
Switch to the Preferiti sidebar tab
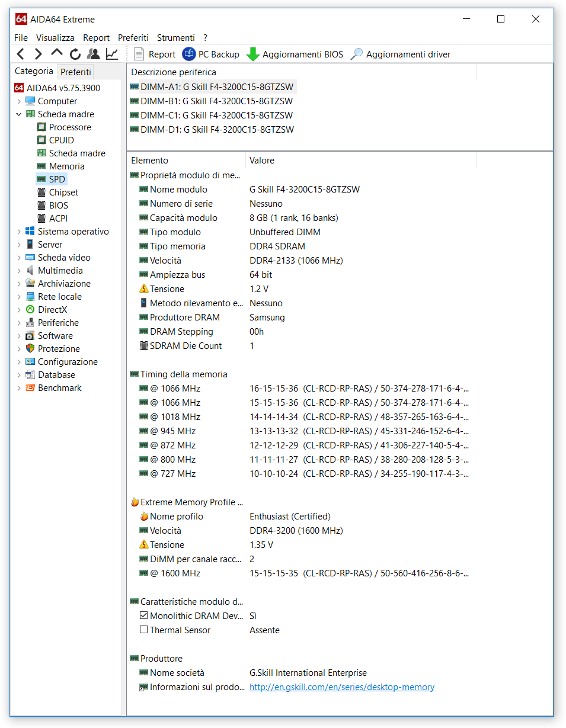[76, 72]
